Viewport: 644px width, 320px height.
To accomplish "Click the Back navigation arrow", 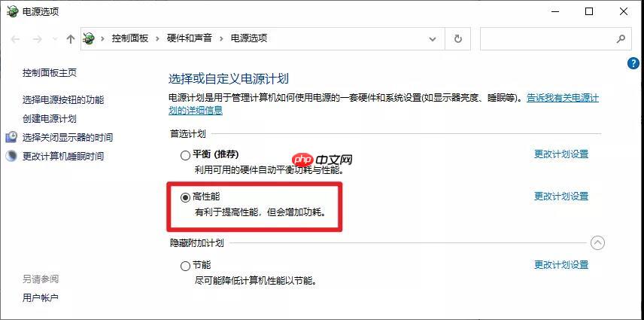I will pyautogui.click(x=16, y=39).
